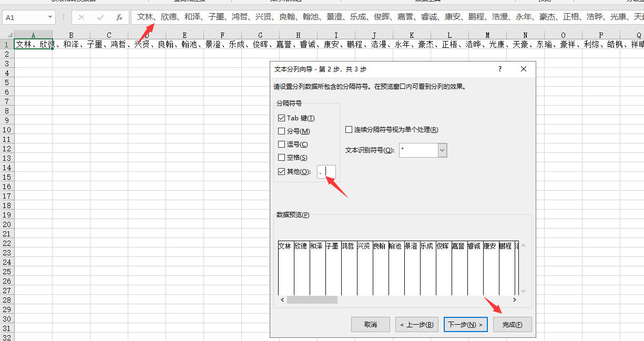The image size is (644, 341).
Task: Select row 20 header
Action: (x=7, y=224)
